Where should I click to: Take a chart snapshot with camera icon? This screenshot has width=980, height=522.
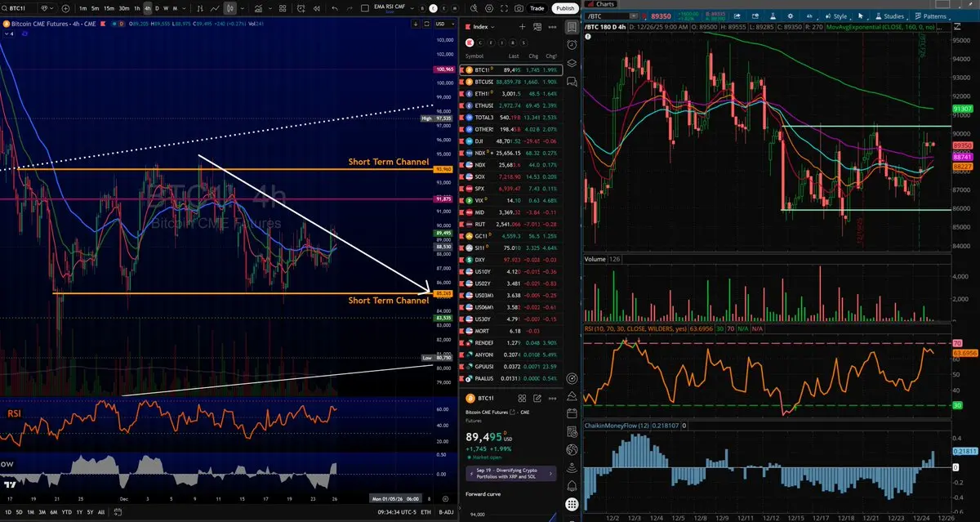pos(518,8)
